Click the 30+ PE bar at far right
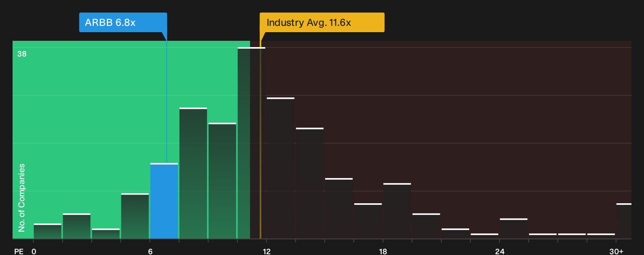644x255 pixels. click(624, 221)
